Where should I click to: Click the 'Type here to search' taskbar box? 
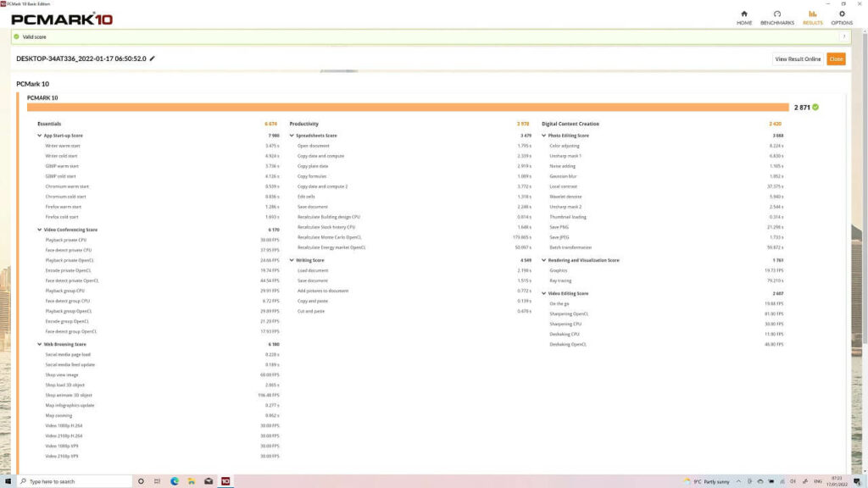point(75,481)
